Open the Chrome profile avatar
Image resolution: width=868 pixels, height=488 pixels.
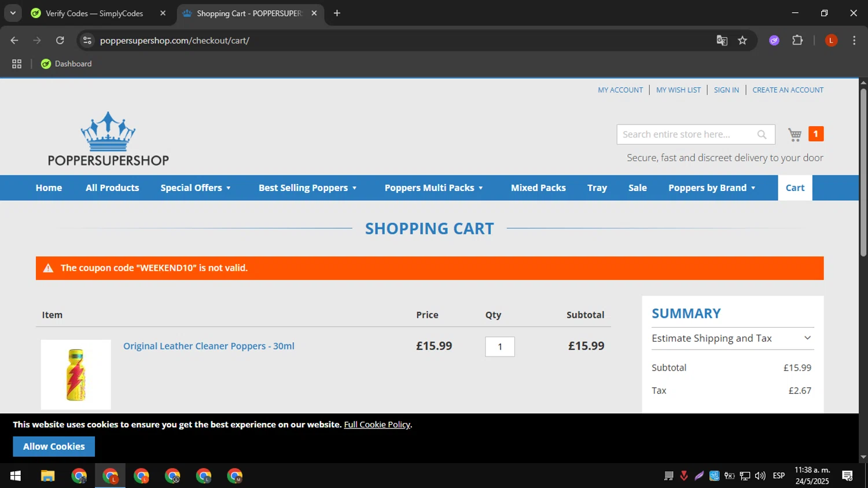click(831, 41)
